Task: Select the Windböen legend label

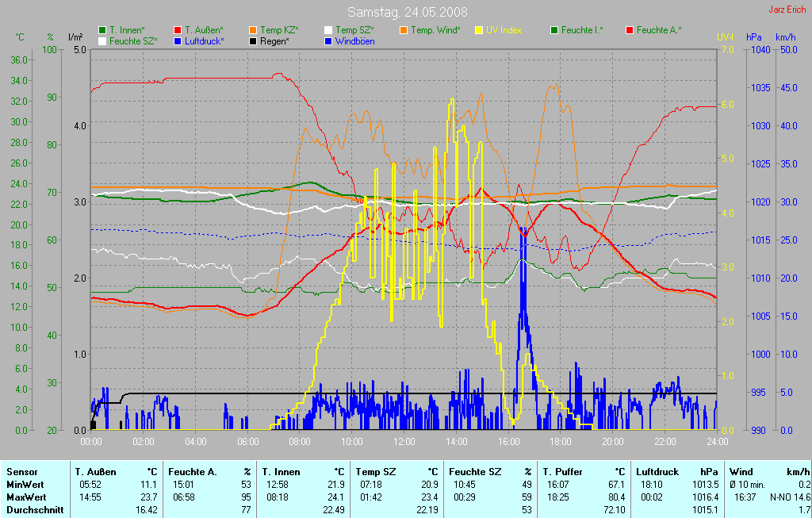Action: (355, 41)
